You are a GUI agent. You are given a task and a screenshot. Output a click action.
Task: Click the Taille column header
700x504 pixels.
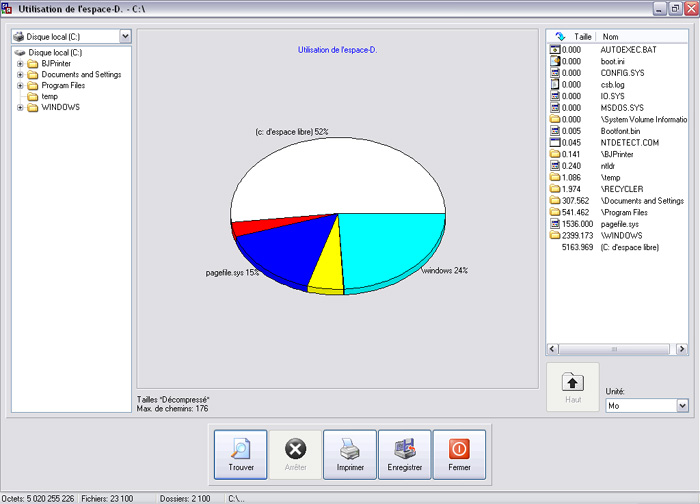[x=582, y=36]
